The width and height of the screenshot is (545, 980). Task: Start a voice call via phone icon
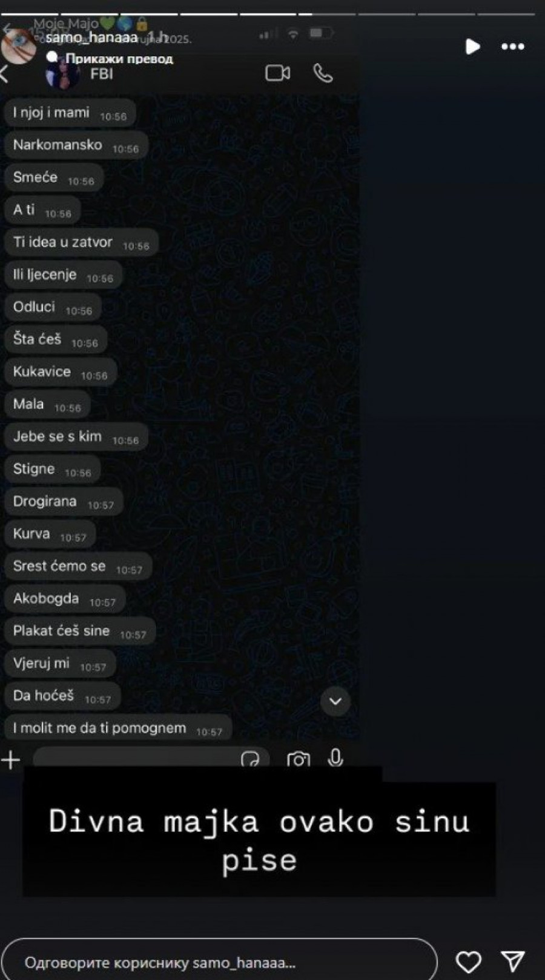pyautogui.click(x=323, y=73)
